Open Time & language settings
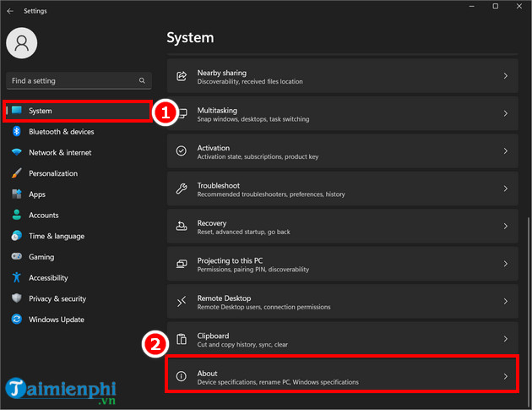The height and width of the screenshot is (410, 532). (x=78, y=236)
